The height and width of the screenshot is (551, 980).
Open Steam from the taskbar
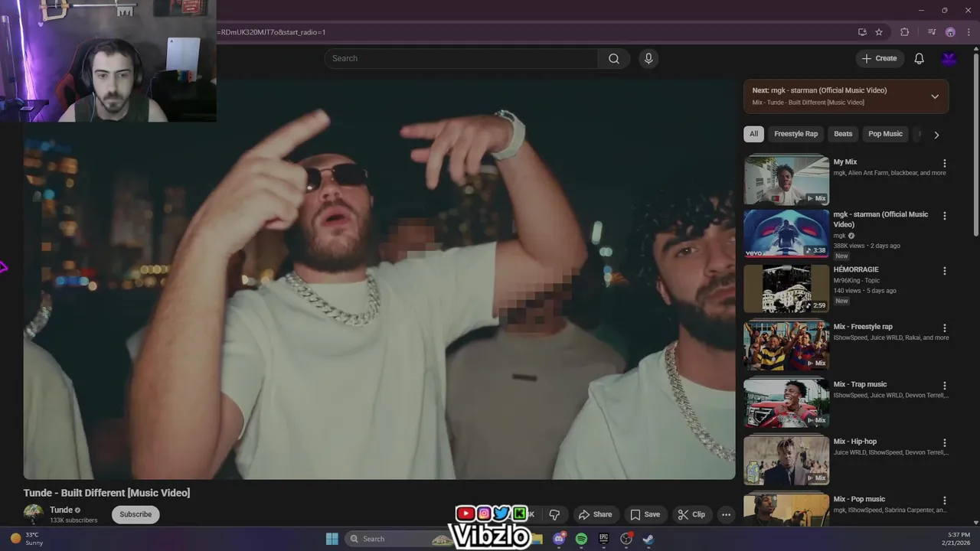[648, 539]
